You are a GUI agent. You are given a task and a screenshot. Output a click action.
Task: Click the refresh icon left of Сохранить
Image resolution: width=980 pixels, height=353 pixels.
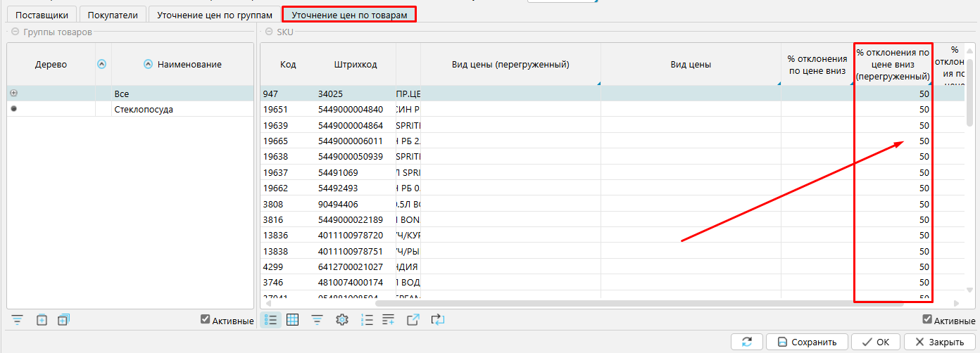click(x=746, y=342)
